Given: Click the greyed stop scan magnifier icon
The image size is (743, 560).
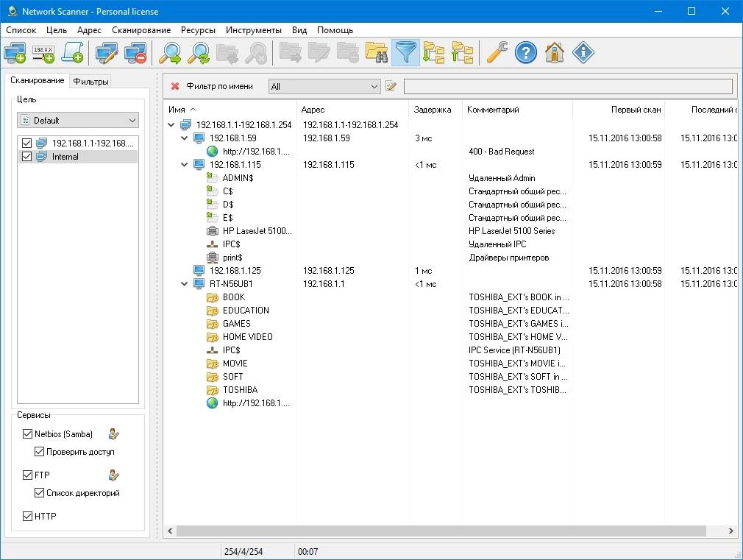Looking at the screenshot, I should (x=256, y=53).
